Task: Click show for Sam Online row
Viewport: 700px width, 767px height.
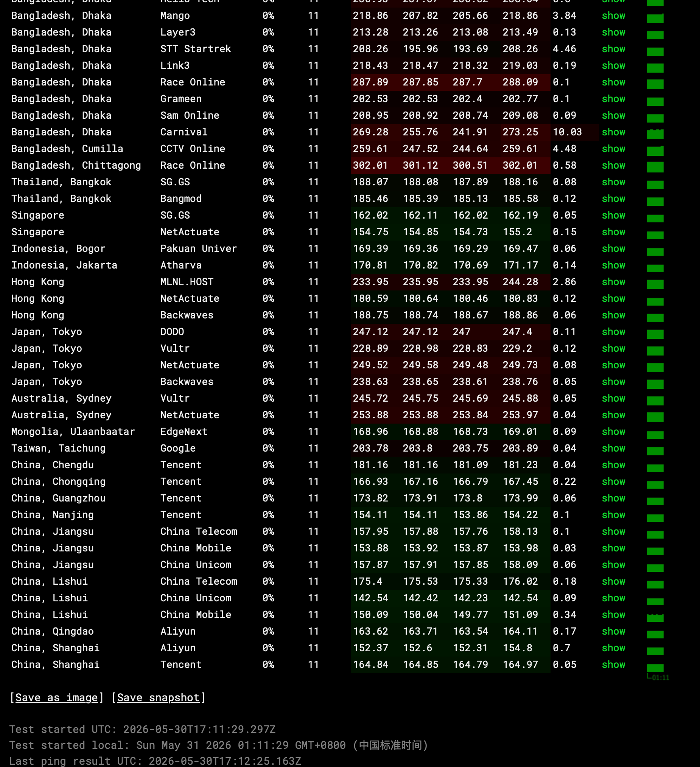Action: point(613,116)
